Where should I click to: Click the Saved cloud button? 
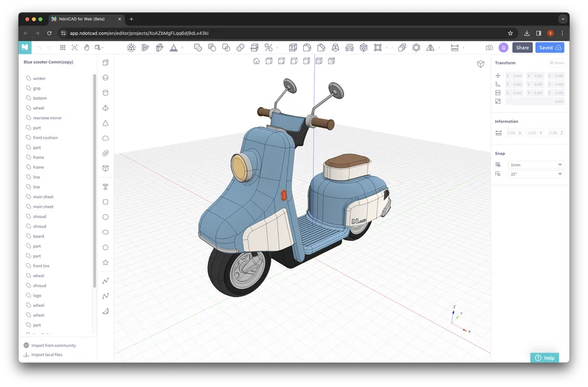550,48
